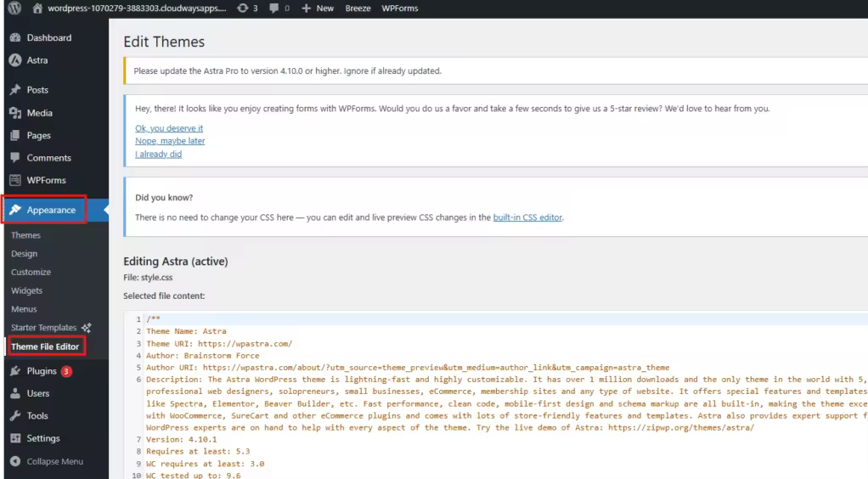868x479 pixels.
Task: Click the home icon beside site name
Action: point(37,8)
